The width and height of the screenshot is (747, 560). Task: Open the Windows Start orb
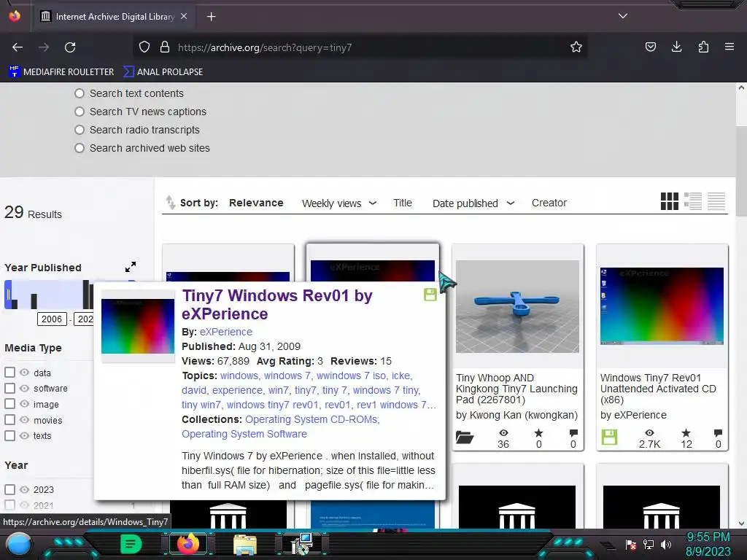(x=18, y=545)
